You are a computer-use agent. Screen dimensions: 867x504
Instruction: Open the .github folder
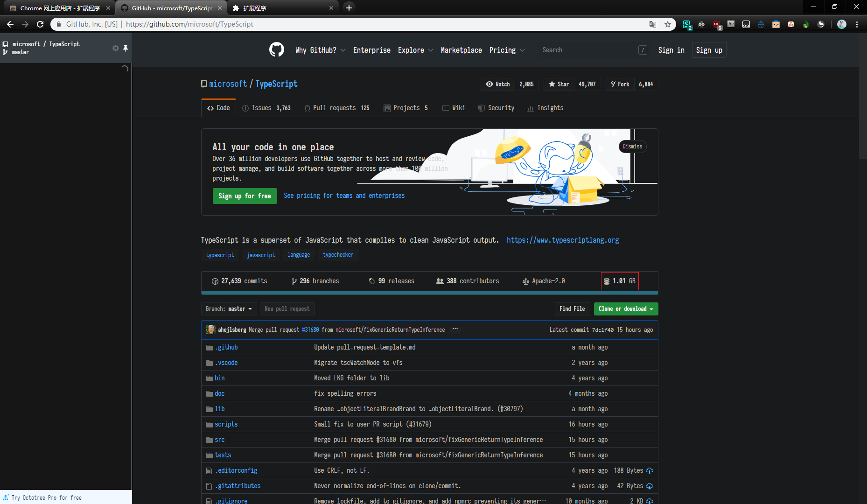226,347
